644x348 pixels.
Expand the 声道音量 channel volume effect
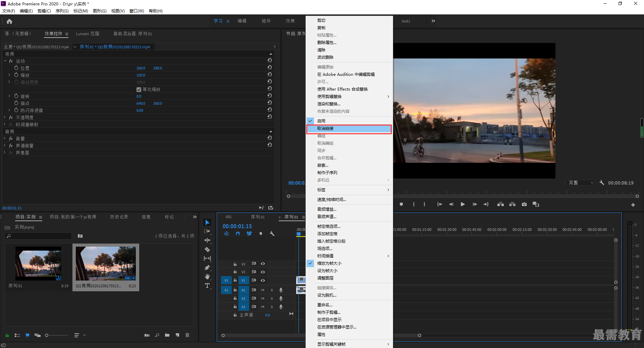(5, 146)
